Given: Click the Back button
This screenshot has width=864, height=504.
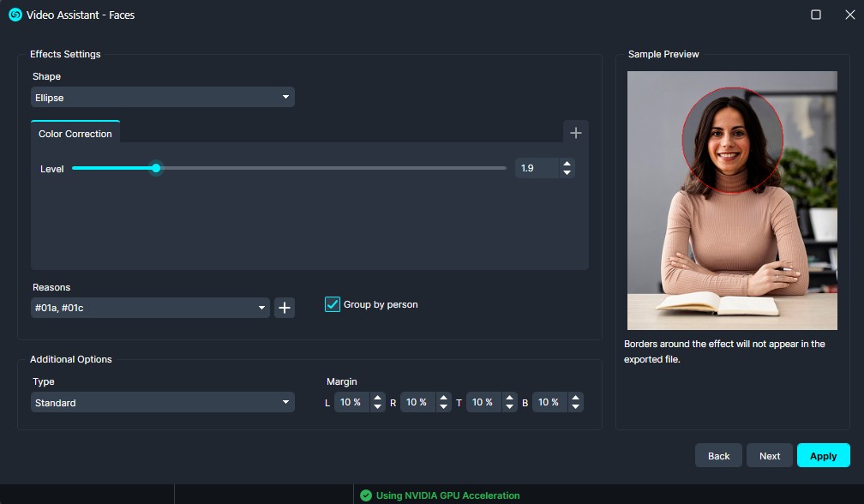Looking at the screenshot, I should pyautogui.click(x=718, y=455).
